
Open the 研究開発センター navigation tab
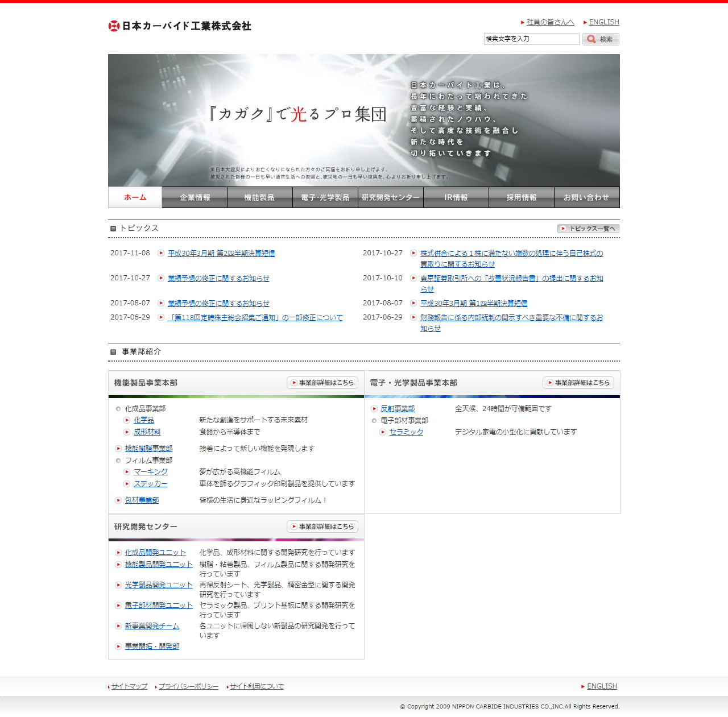391,197
